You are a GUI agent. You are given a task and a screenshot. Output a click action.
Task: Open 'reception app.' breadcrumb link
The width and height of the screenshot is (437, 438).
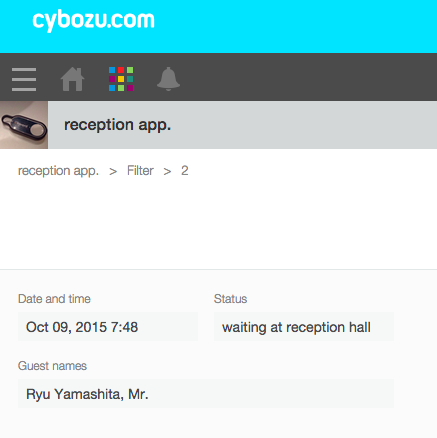(58, 171)
